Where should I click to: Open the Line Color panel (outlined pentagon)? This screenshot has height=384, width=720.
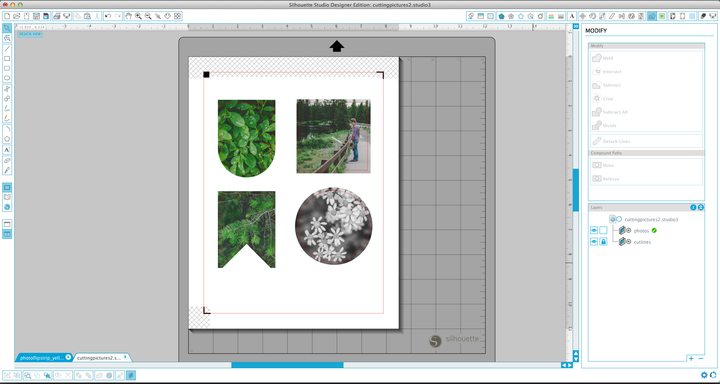(521, 16)
